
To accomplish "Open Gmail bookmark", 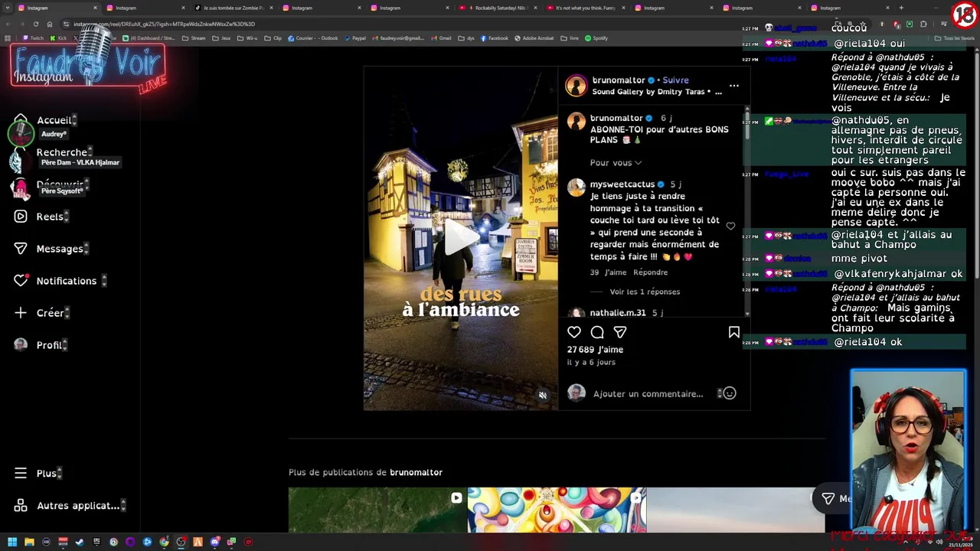I will 441,38.
